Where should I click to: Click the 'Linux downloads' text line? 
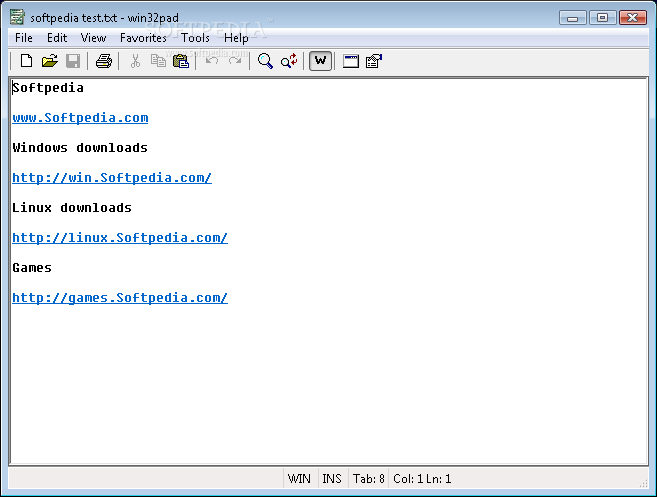72,207
